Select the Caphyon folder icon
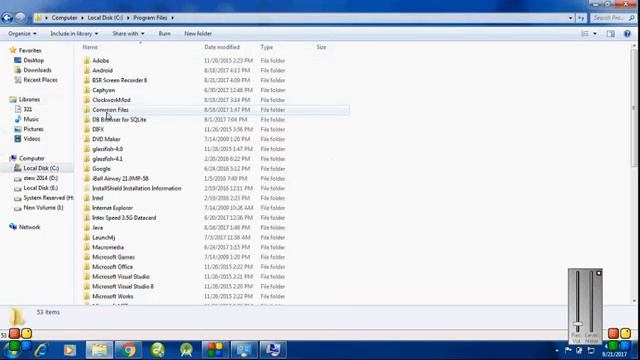 point(87,90)
